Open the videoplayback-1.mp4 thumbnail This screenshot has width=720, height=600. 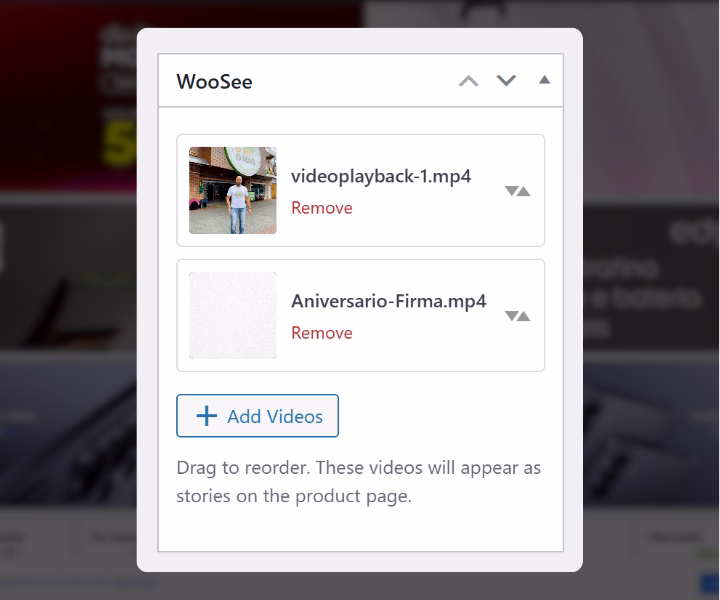point(233,191)
